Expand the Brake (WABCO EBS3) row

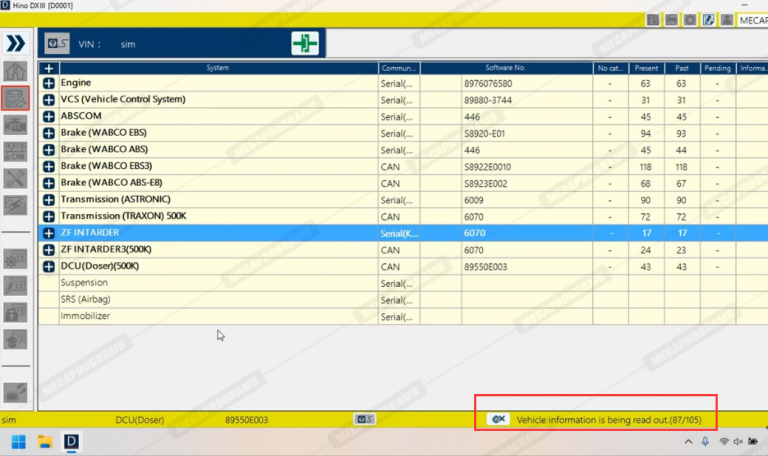(48, 167)
